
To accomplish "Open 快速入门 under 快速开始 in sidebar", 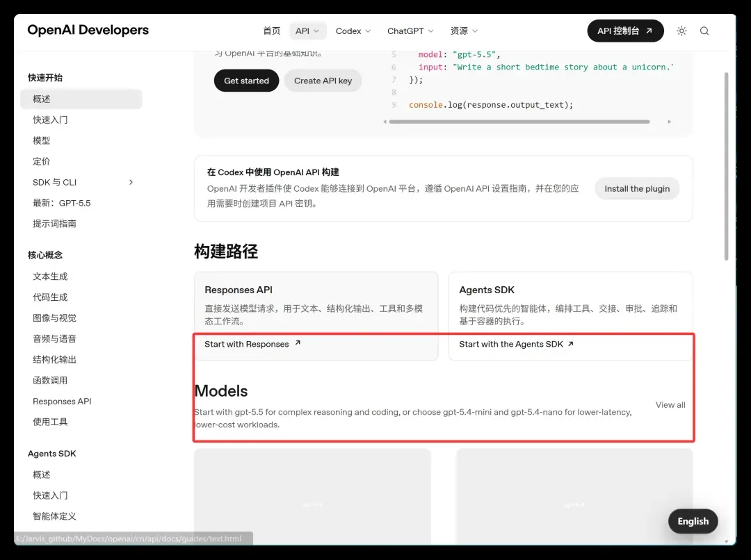I will point(50,120).
